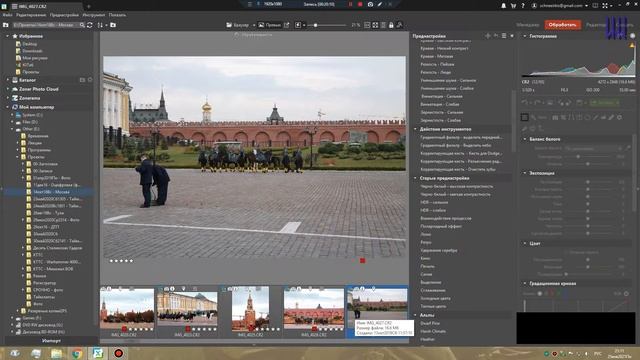Open the Инструмент menu

pos(93,15)
